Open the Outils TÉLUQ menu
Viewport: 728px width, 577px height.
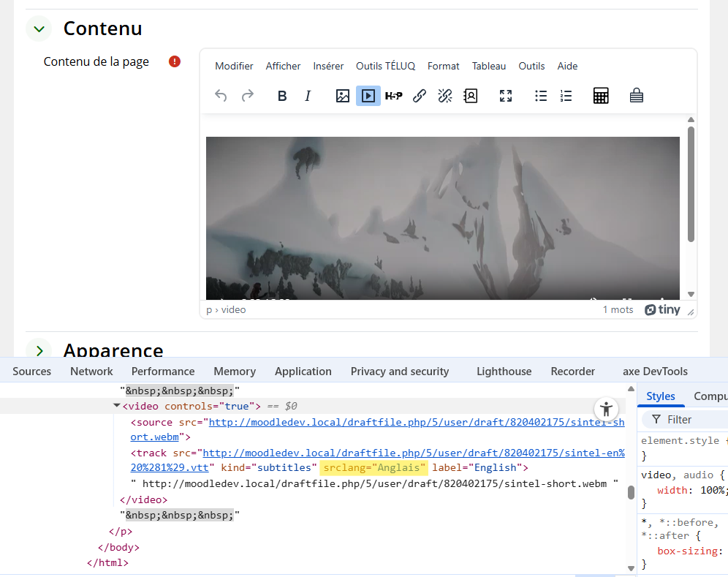click(x=385, y=66)
